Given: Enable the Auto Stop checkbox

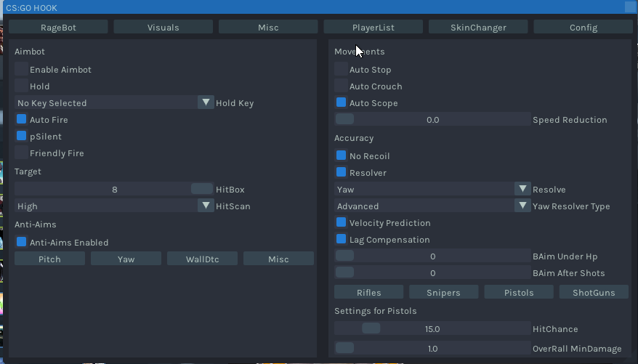Looking at the screenshot, I should coord(341,70).
